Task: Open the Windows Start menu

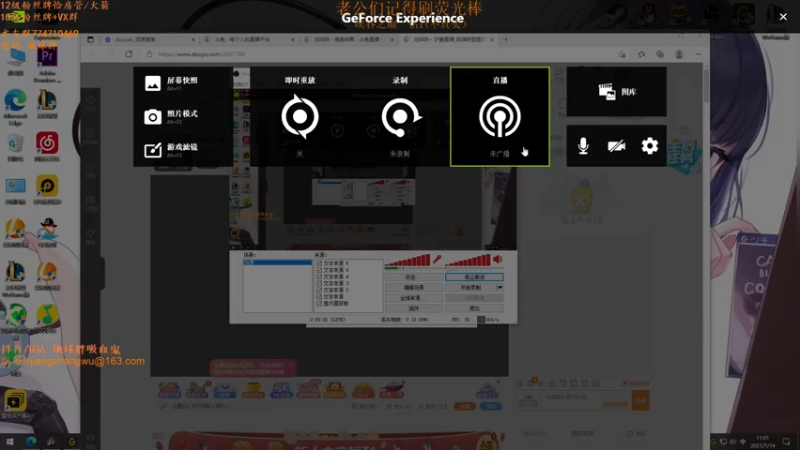Action: pos(10,442)
